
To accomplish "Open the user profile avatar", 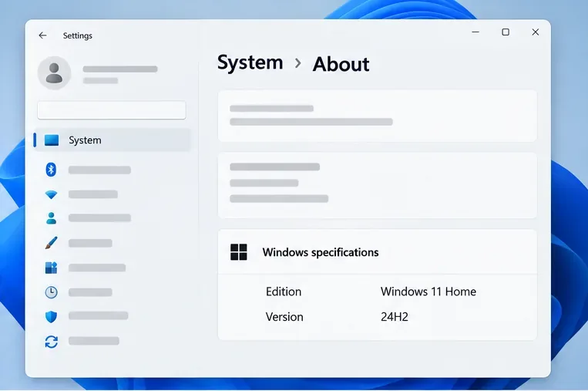I will (55, 73).
